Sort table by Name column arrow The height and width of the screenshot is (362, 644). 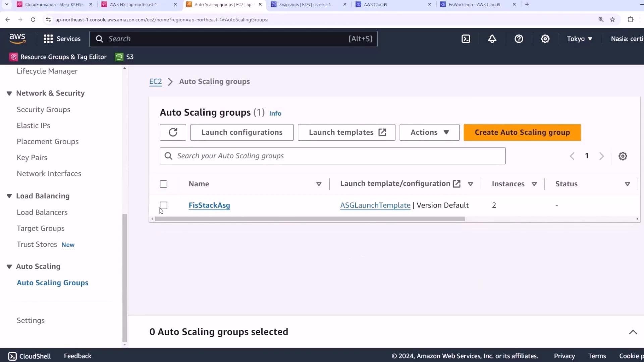pyautogui.click(x=319, y=184)
